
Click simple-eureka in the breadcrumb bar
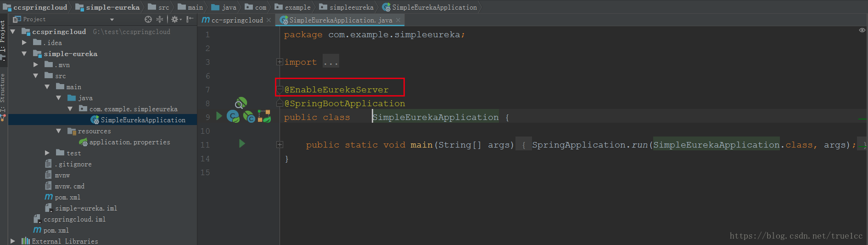pos(108,7)
